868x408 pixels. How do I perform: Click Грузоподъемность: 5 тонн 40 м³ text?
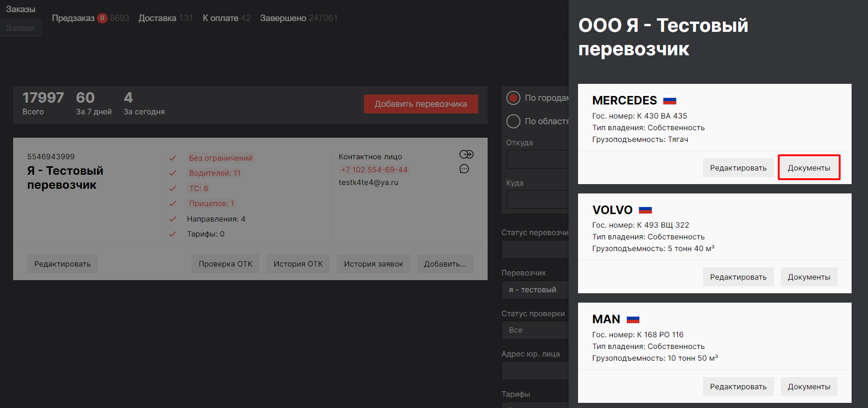653,248
